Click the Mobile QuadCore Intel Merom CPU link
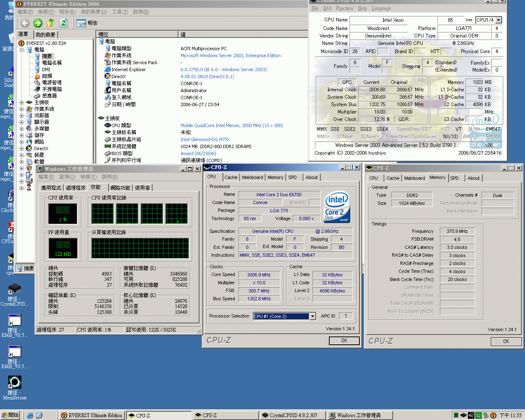The image size is (525, 420). tap(232, 126)
